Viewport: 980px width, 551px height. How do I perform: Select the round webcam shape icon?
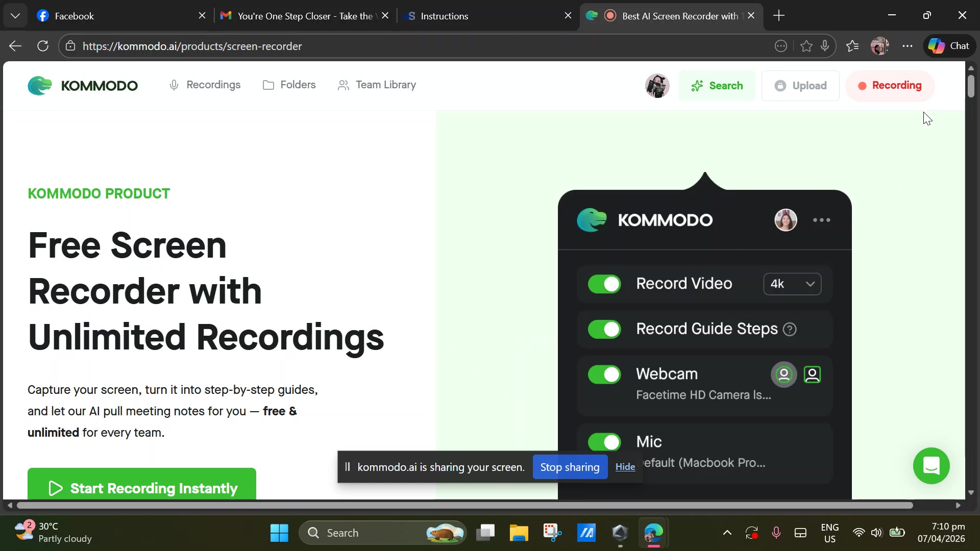pyautogui.click(x=784, y=375)
